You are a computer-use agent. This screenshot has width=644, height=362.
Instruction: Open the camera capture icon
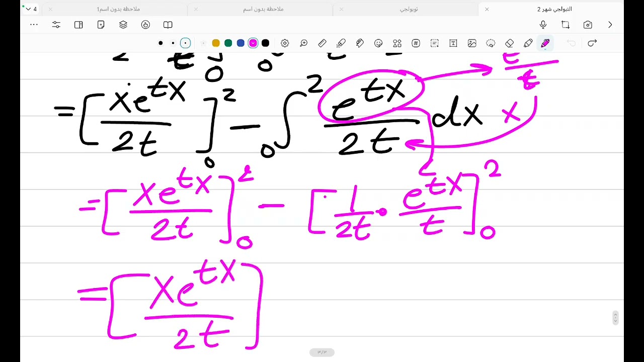pos(588,25)
